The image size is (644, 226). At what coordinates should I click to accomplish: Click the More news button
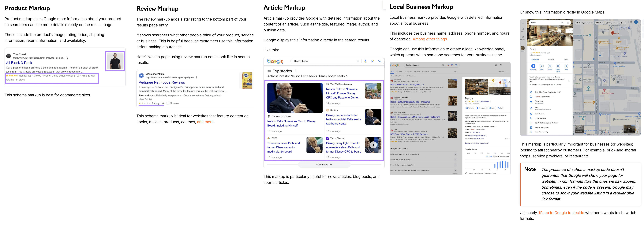pos(324,165)
